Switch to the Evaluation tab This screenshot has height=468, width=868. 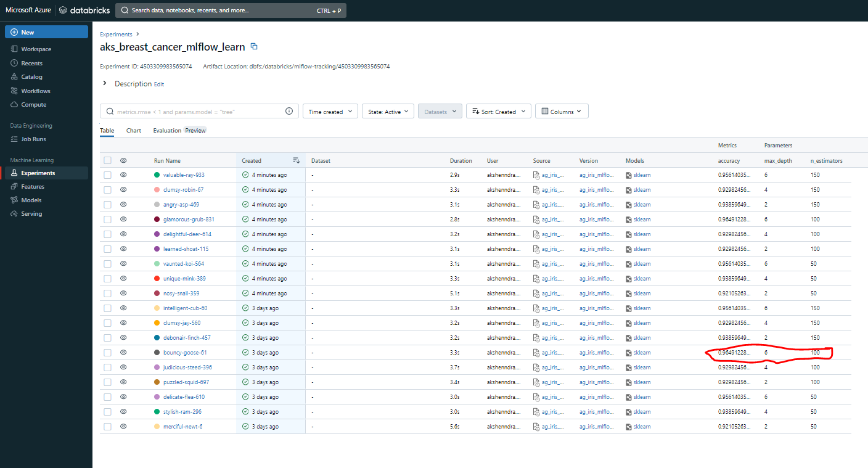click(167, 131)
